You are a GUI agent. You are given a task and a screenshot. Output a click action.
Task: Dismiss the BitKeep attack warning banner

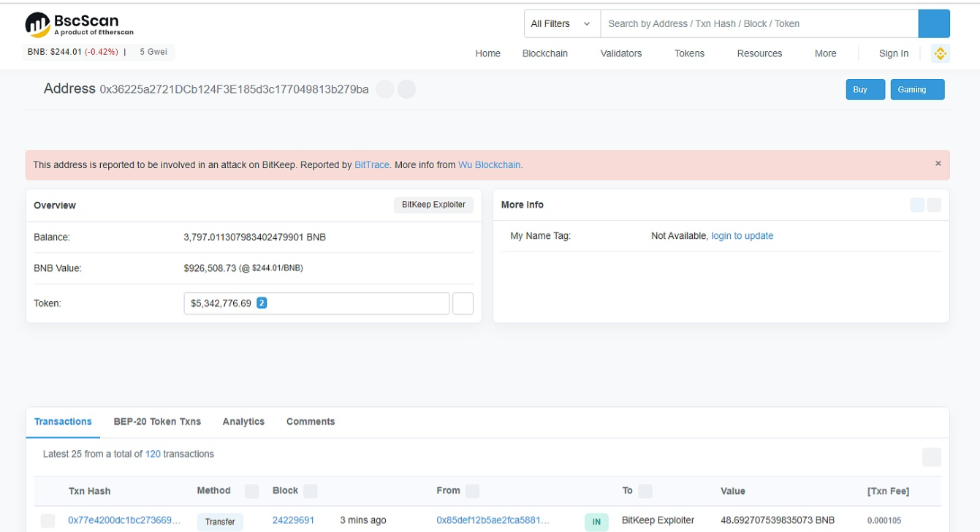point(938,164)
